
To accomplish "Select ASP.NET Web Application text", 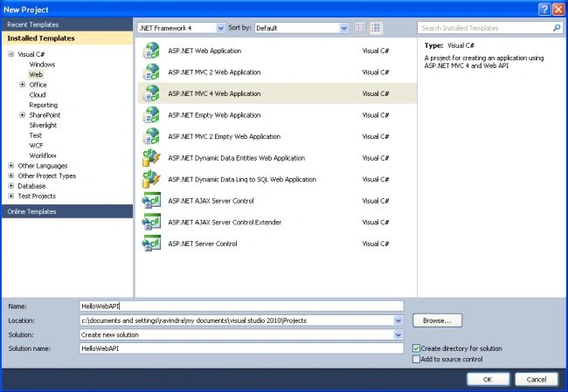I will 204,51.
